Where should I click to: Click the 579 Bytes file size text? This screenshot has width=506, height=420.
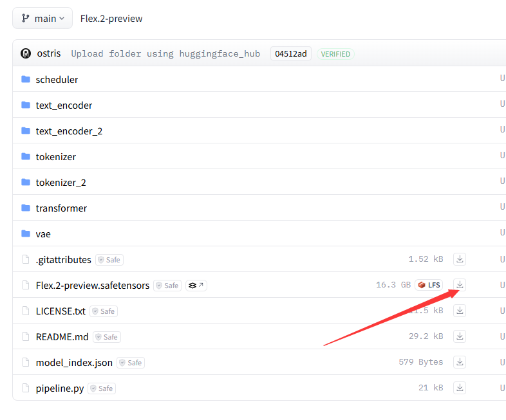tap(421, 362)
